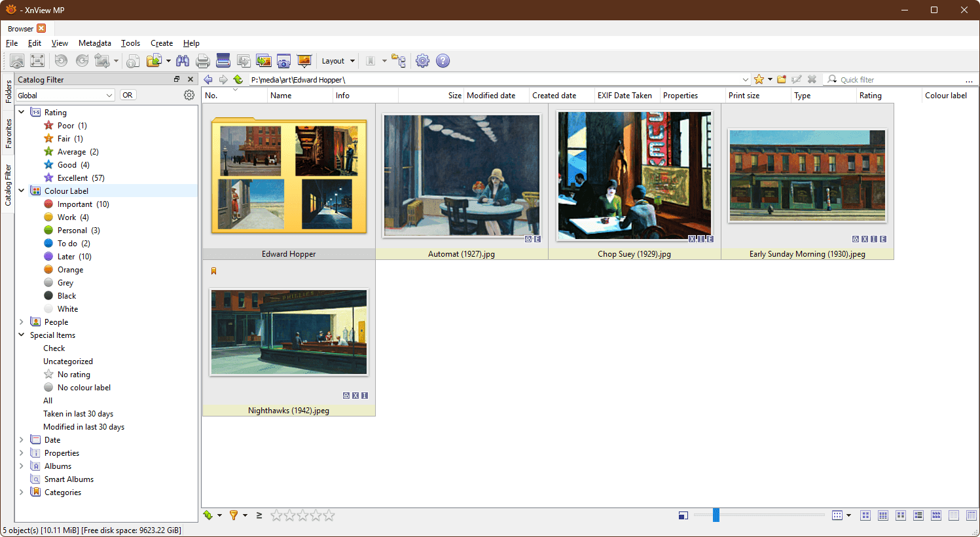Image resolution: width=980 pixels, height=537 pixels.
Task: Expand the Categories tree item
Action: 21,492
